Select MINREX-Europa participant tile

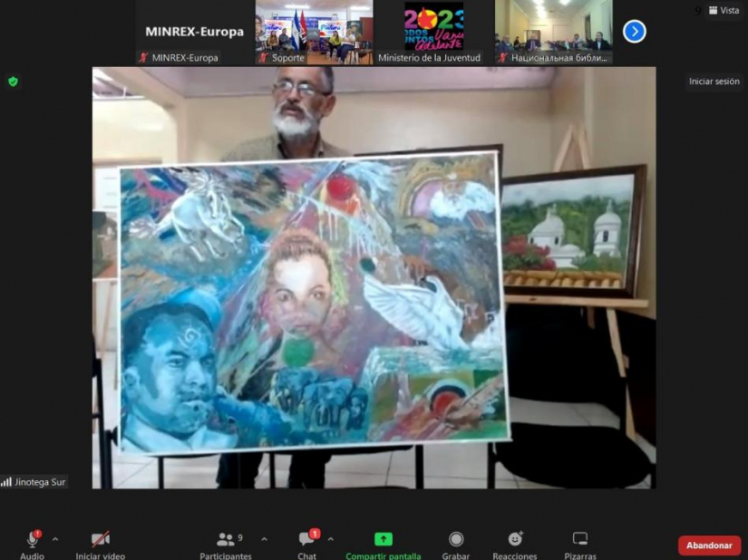click(194, 33)
